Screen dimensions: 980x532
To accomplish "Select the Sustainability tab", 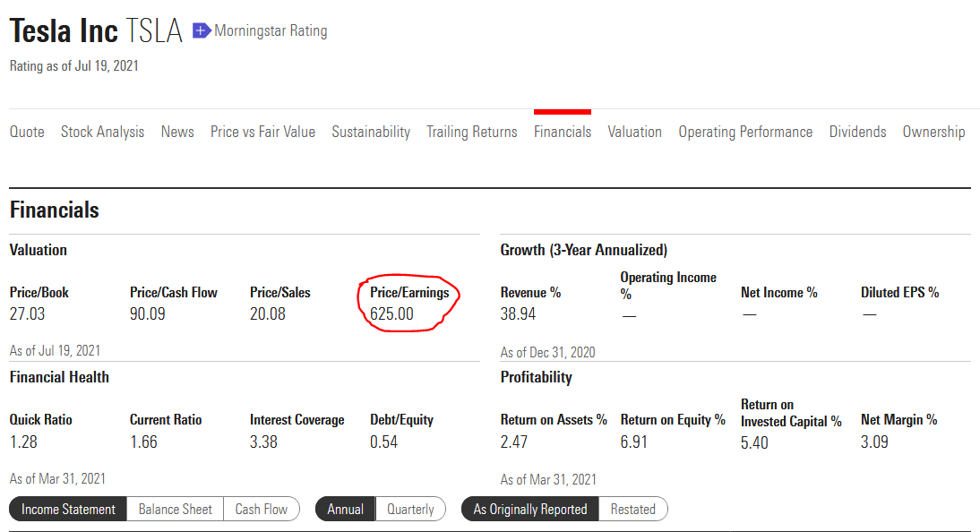I will (x=371, y=132).
